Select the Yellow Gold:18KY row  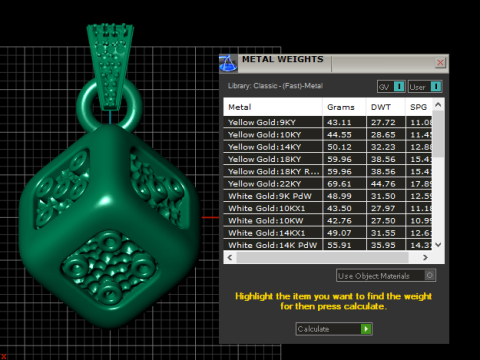pyautogui.click(x=328, y=159)
